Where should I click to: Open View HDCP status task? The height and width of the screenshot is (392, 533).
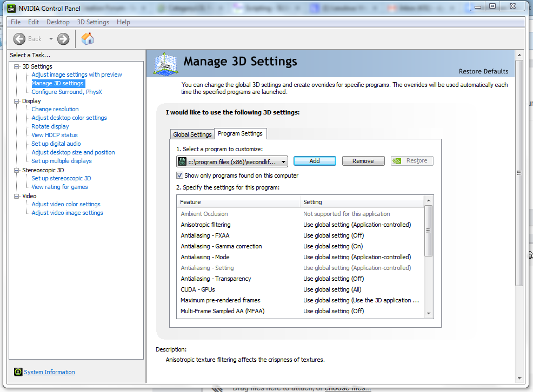55,135
